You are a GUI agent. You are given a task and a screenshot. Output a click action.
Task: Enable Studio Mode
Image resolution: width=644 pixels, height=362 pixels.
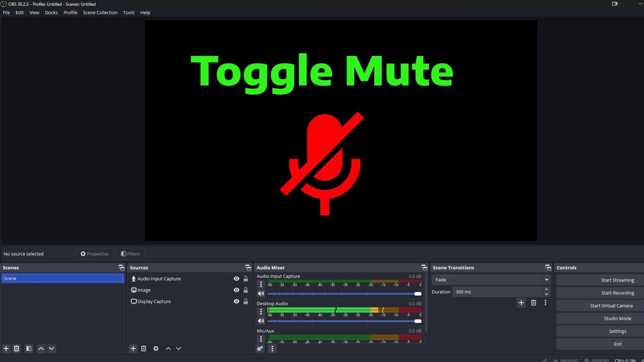pos(600,318)
